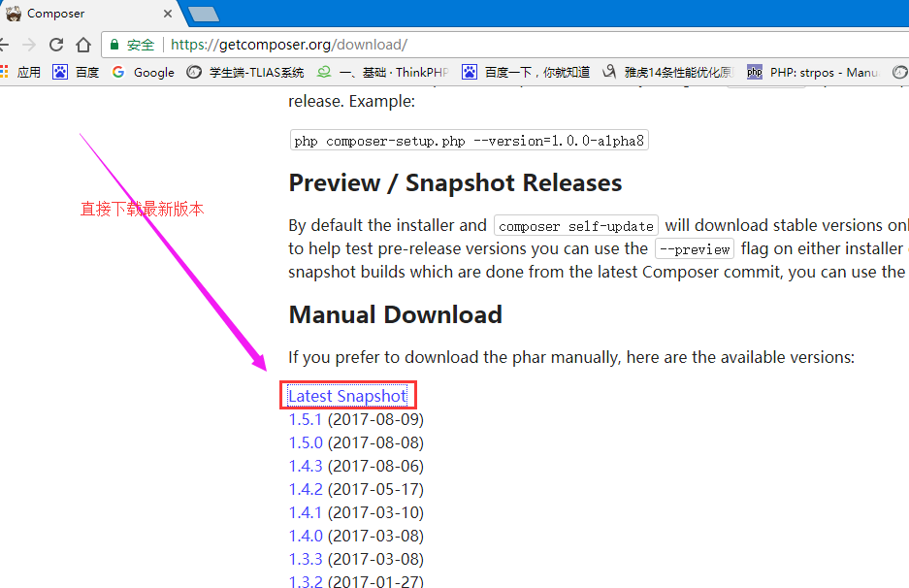Click the composer self-update code snippet
Viewport: 909px width, 588px height.
(575, 225)
